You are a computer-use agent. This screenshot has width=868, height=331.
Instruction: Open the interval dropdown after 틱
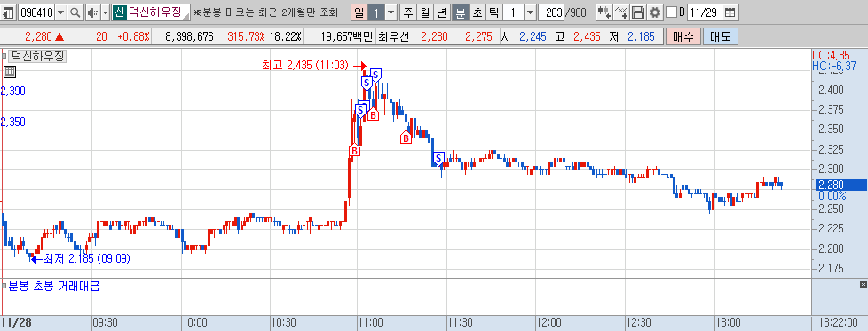[530, 12]
